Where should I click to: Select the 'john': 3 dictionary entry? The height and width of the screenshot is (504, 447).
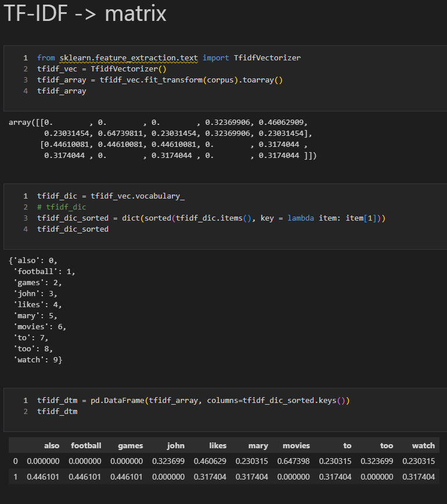point(35,293)
